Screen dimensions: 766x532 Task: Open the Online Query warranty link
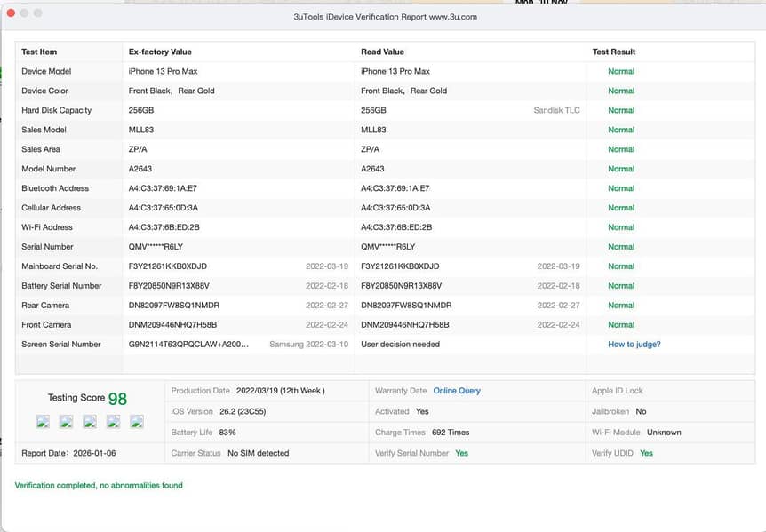456,391
